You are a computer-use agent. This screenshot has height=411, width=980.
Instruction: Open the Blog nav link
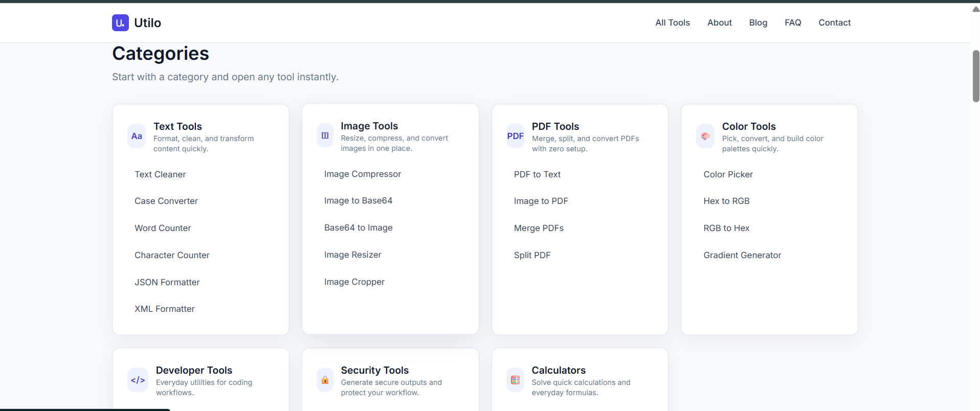point(758,22)
